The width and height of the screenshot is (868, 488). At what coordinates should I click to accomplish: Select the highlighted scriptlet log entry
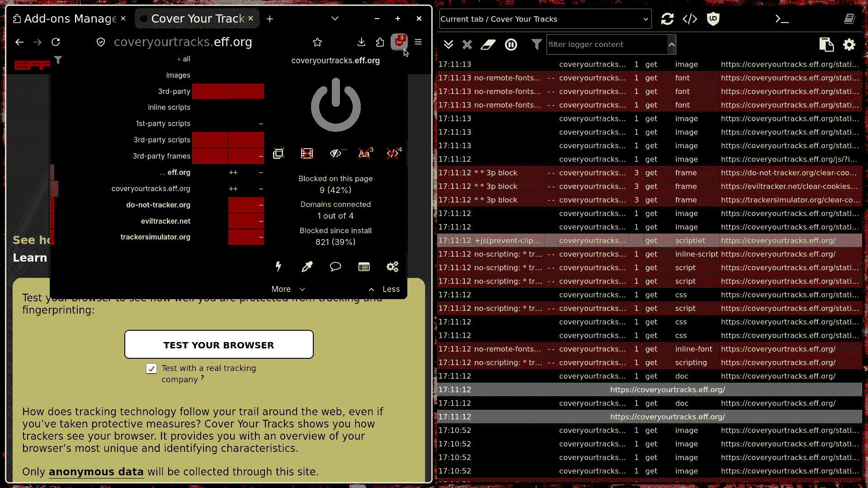(x=650, y=241)
